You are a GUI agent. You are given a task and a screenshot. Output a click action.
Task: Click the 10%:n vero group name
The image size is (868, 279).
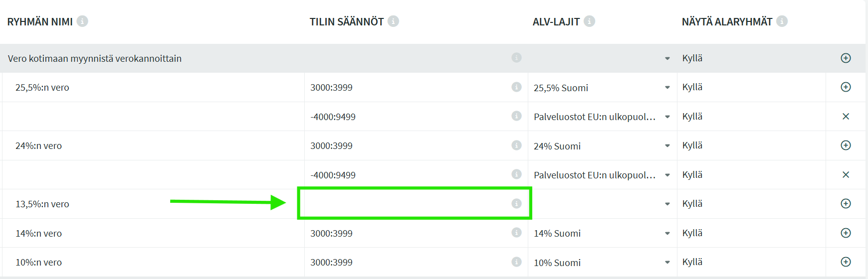tap(39, 263)
